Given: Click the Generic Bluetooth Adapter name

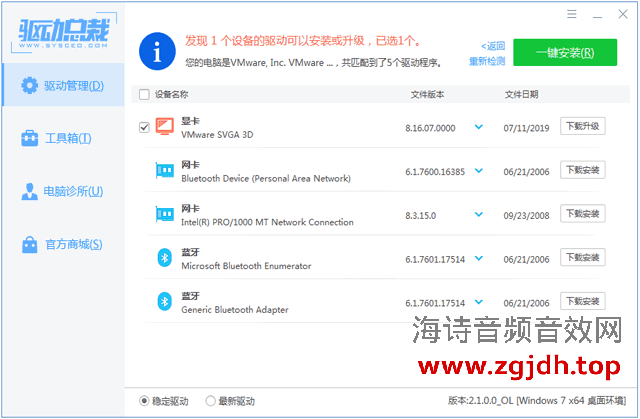Looking at the screenshot, I should [x=235, y=310].
